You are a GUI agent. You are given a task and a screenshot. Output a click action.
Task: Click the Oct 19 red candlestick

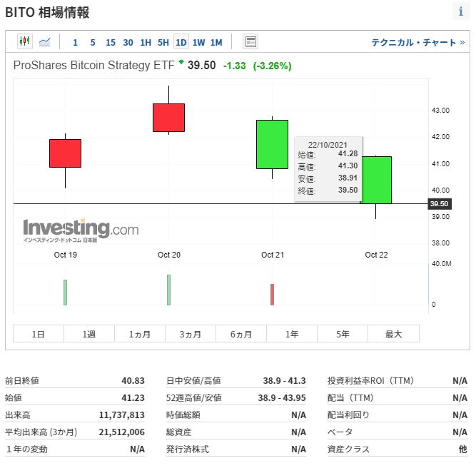coord(65,153)
